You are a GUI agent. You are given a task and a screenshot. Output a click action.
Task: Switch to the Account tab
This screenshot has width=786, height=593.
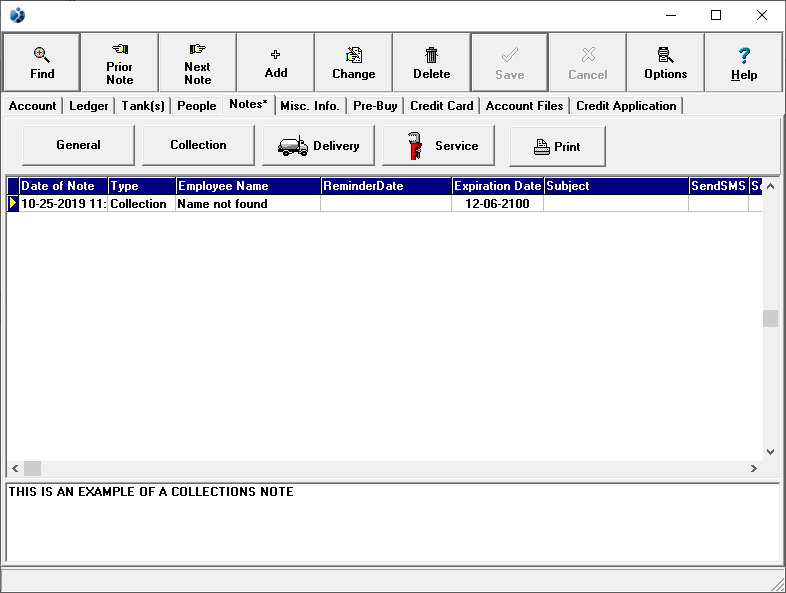33,106
